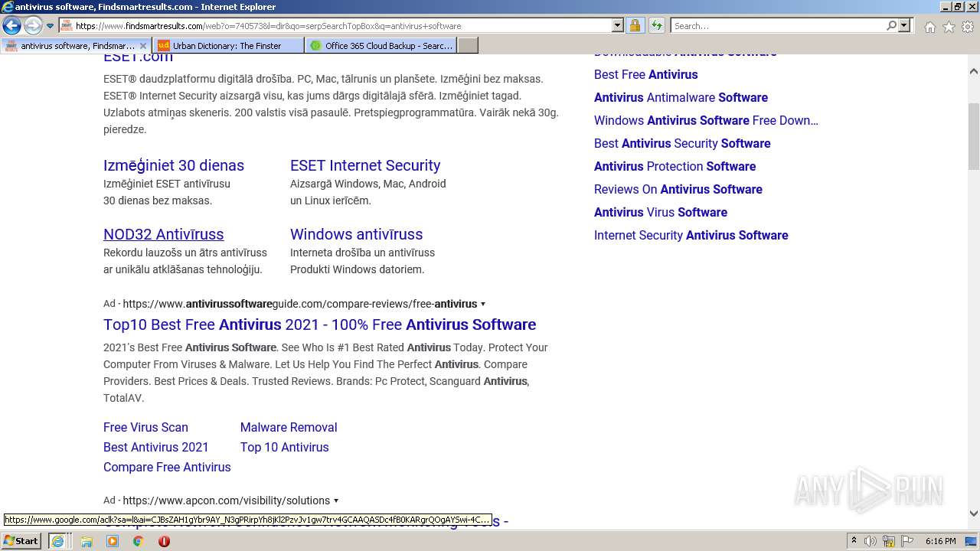This screenshot has height=551, width=980.
Task: Open a new blank tab
Action: pos(468,45)
